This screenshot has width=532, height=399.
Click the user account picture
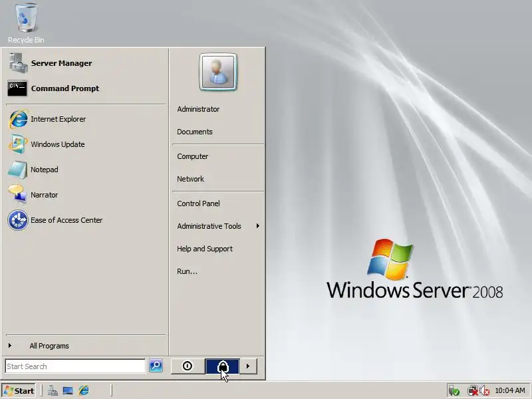tap(218, 72)
